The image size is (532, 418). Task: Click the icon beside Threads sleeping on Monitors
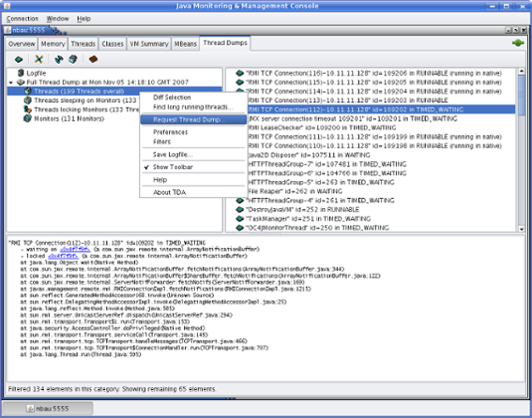[x=28, y=101]
